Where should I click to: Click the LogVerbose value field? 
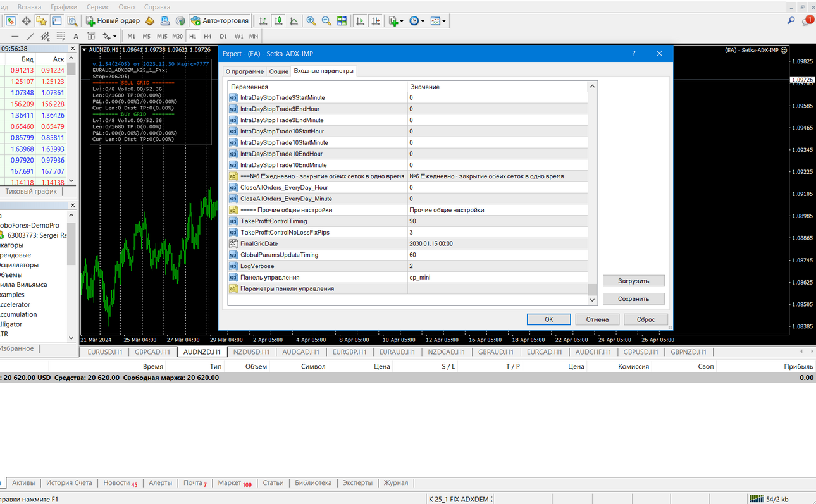point(497,266)
